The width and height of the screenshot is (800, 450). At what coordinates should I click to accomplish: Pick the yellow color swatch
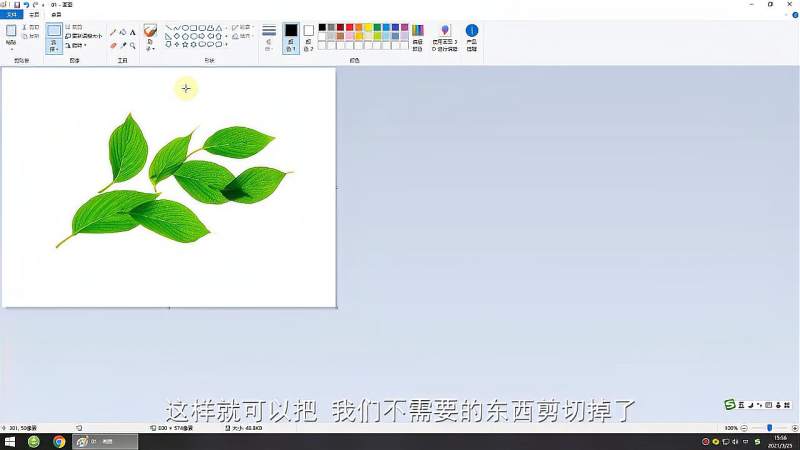click(x=368, y=28)
